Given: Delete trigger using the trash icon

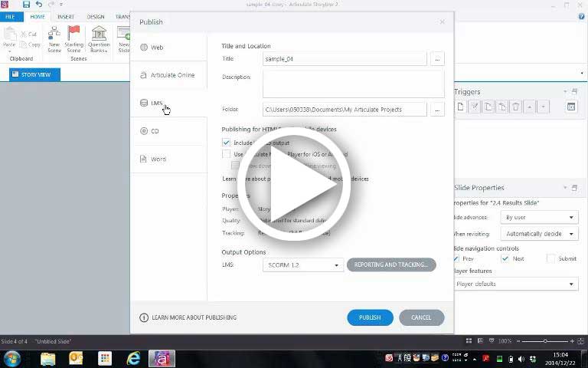Looking at the screenshot, I should coord(515,107).
